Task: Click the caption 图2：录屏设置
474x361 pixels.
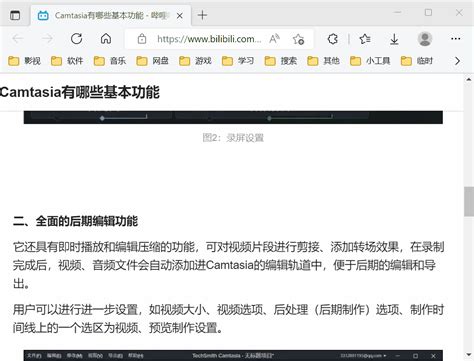Action: [x=233, y=138]
